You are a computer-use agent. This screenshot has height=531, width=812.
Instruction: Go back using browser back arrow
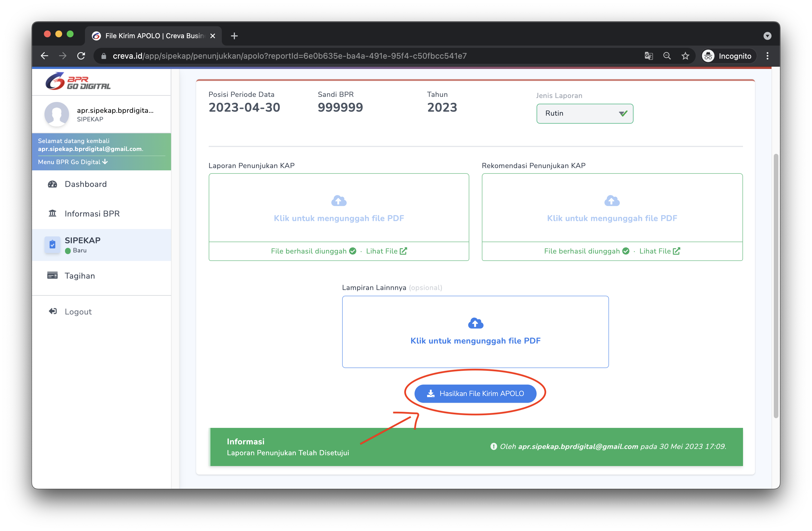44,56
